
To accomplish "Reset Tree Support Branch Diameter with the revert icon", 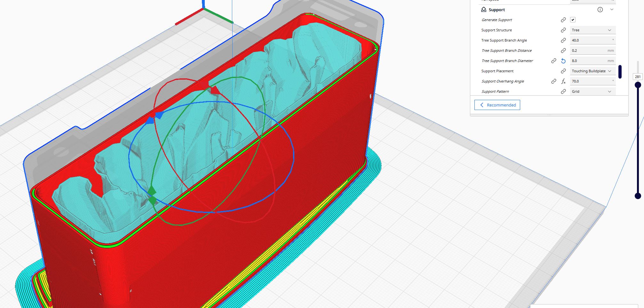I will coord(563,61).
